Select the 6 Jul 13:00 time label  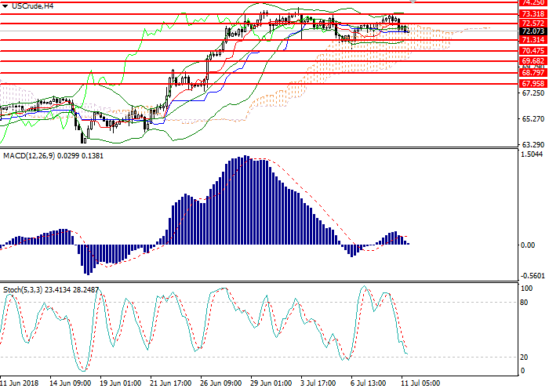pyautogui.click(x=369, y=383)
